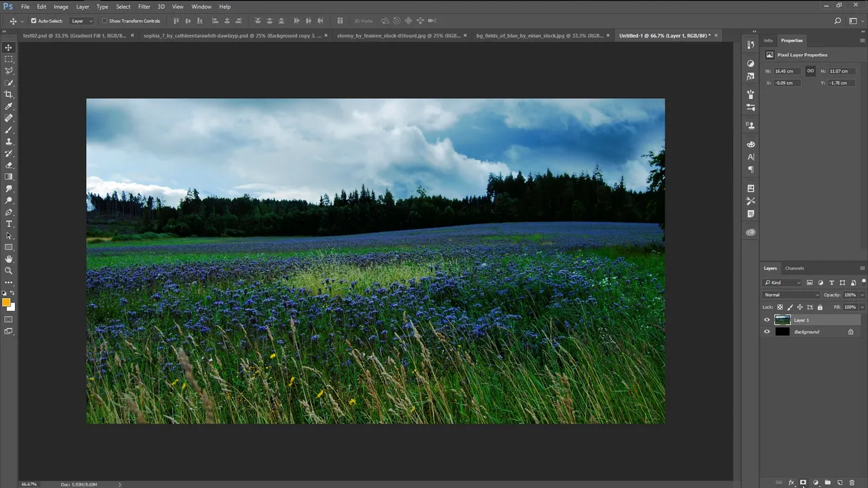Image resolution: width=868 pixels, height=488 pixels.
Task: Toggle the link width and height icon
Action: [810, 70]
